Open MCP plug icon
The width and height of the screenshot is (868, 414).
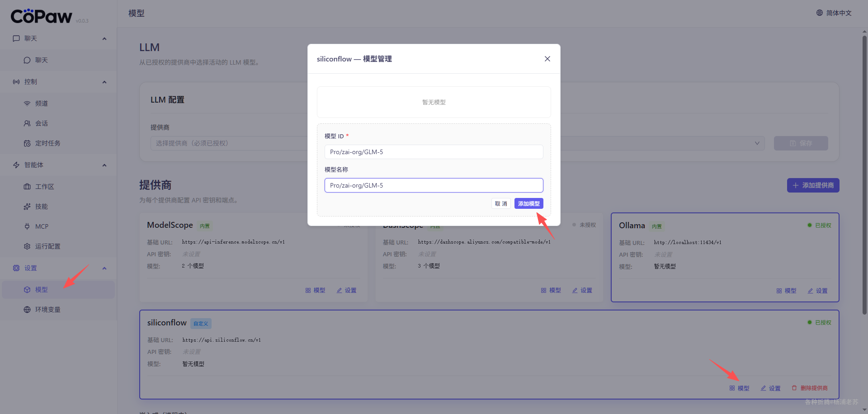tap(27, 226)
